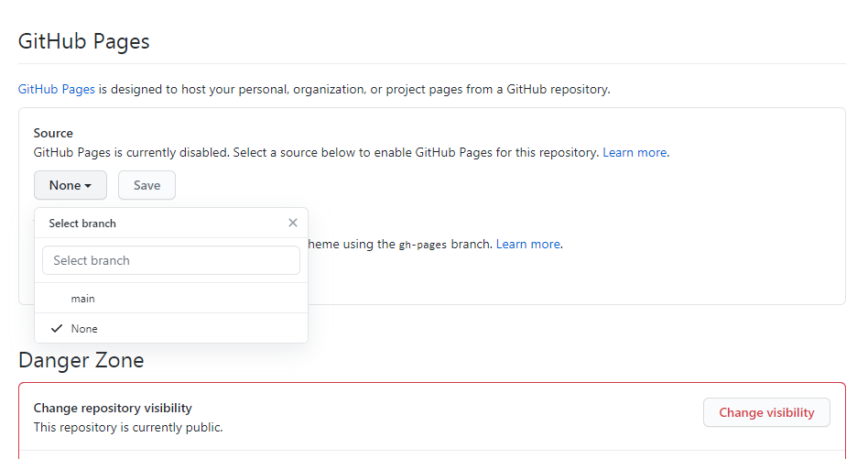Click the 'This repository is currently public' text
The height and width of the screenshot is (459, 868).
[128, 427]
